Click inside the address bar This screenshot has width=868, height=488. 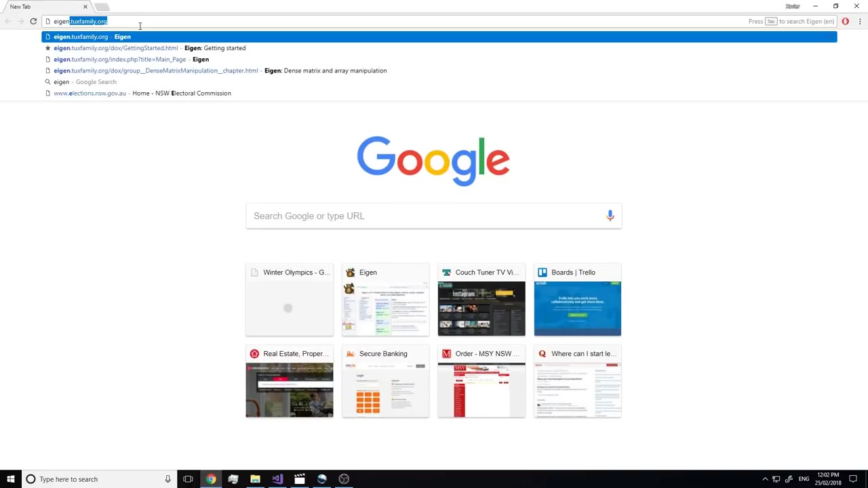click(x=393, y=21)
